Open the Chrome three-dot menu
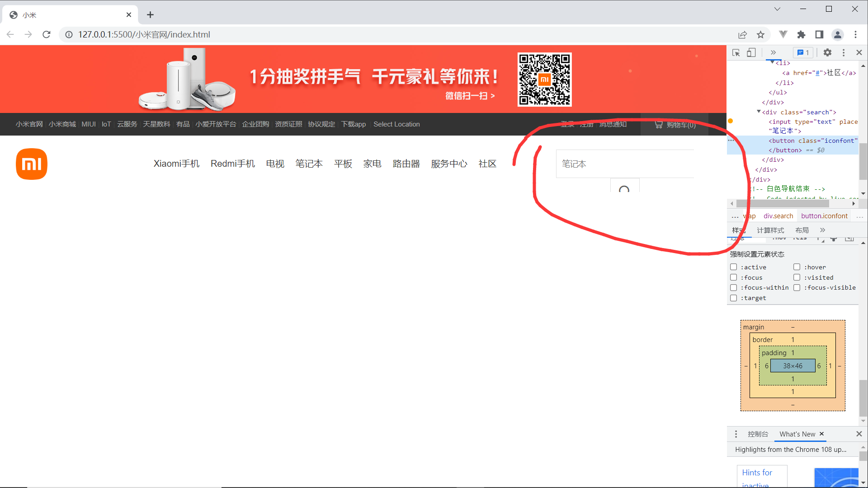Viewport: 868px width, 488px height. [856, 35]
